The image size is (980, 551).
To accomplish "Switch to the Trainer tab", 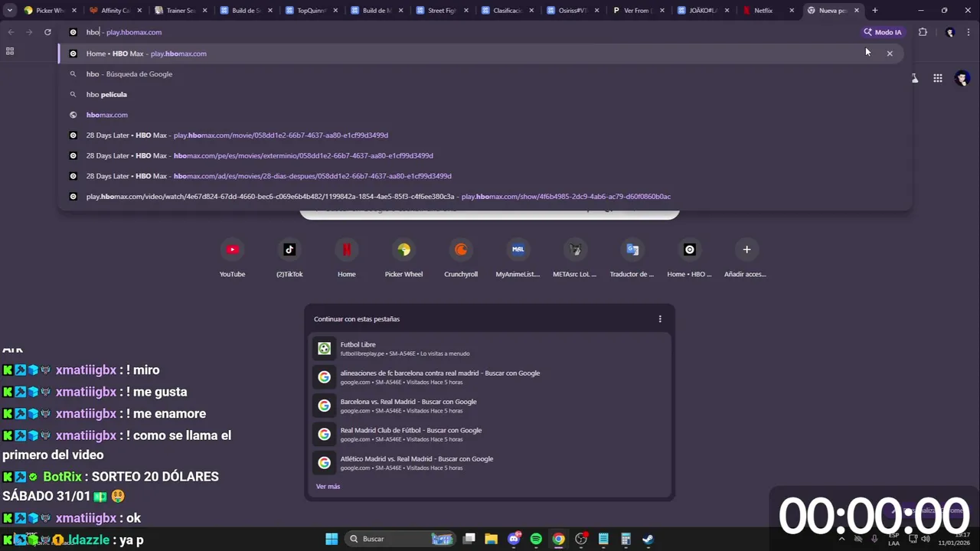I will pyautogui.click(x=180, y=11).
